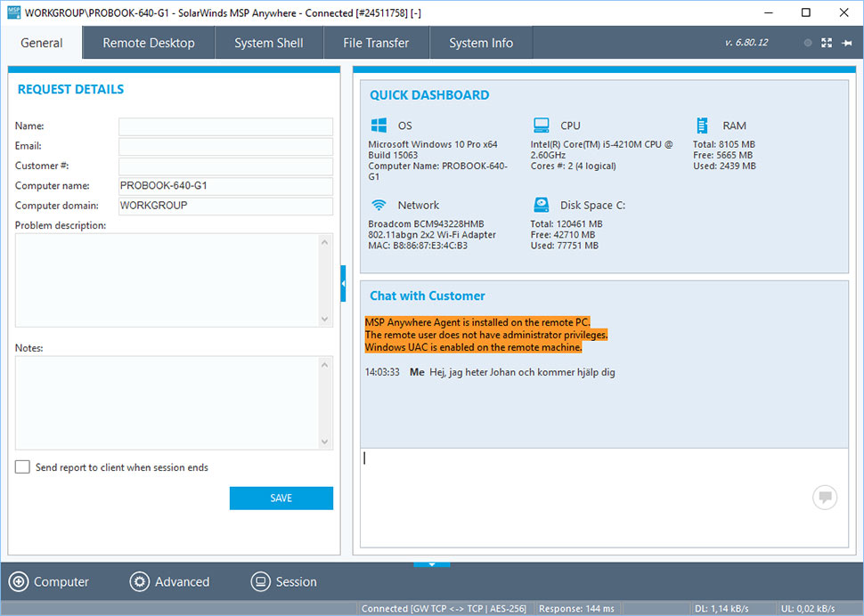Image resolution: width=864 pixels, height=616 pixels.
Task: Click the Connected GW TCP AES-256 status entry
Action: pyautogui.click(x=444, y=608)
